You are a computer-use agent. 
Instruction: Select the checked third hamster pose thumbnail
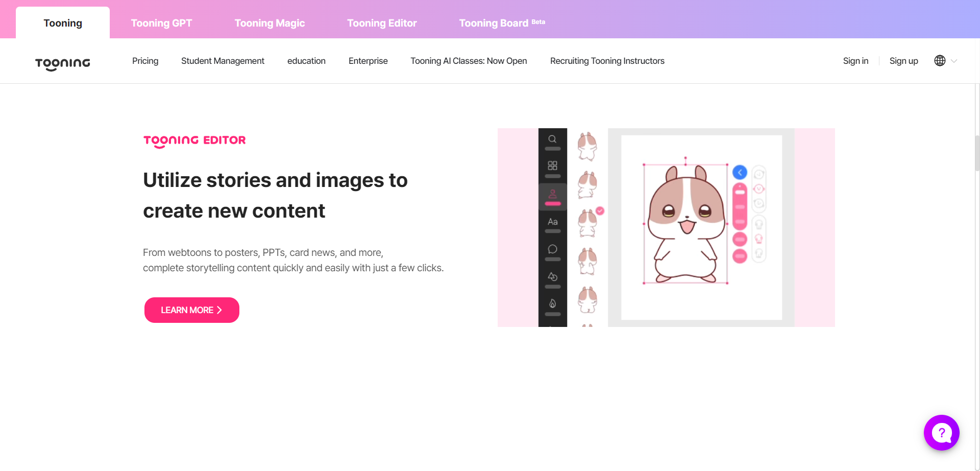coord(587,223)
